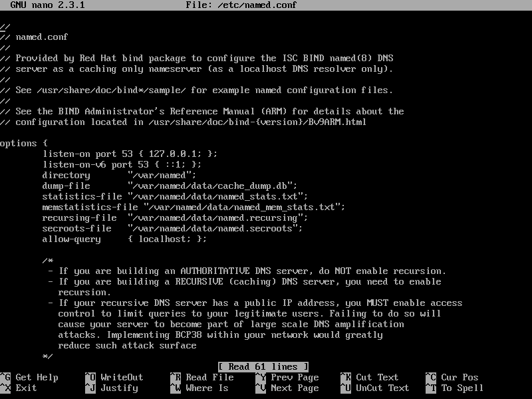The height and width of the screenshot is (399, 532).
Task: Open the ^W Where Is search shortcut
Action: 199,388
